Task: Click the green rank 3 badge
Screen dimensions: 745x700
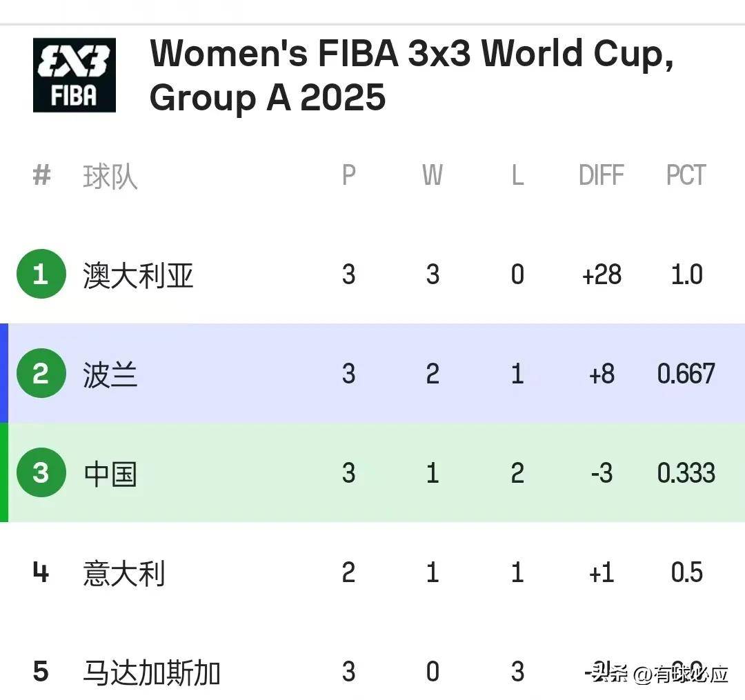Action: 41,472
